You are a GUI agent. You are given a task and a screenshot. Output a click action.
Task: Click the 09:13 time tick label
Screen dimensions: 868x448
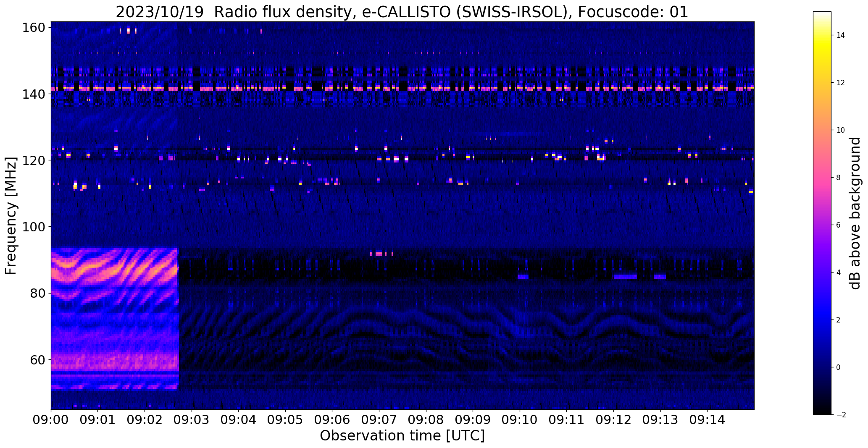(x=660, y=420)
